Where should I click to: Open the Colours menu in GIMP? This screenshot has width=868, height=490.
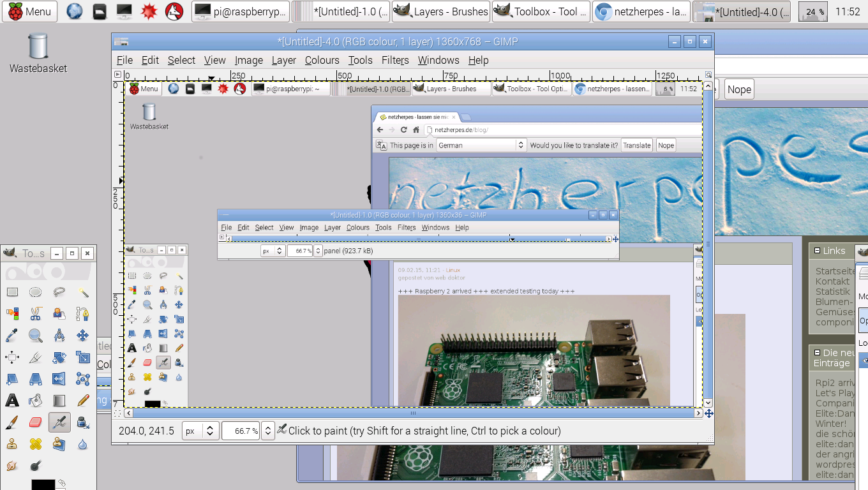tap(322, 60)
